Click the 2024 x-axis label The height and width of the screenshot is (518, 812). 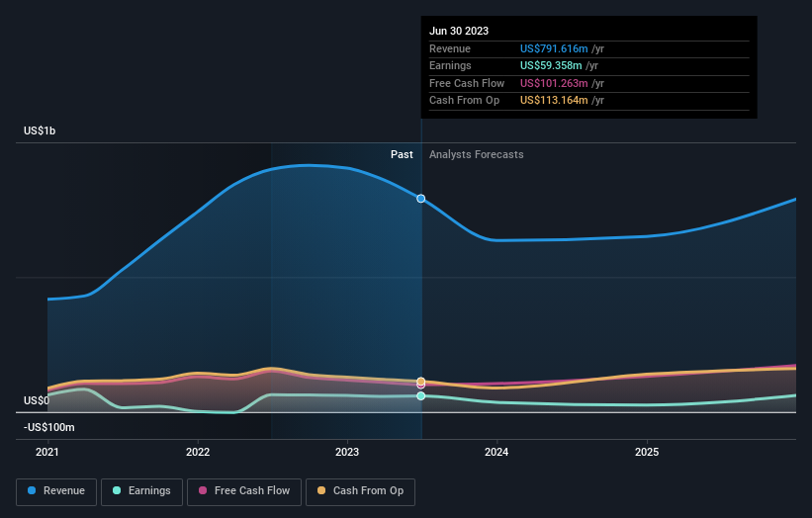tap(496, 452)
